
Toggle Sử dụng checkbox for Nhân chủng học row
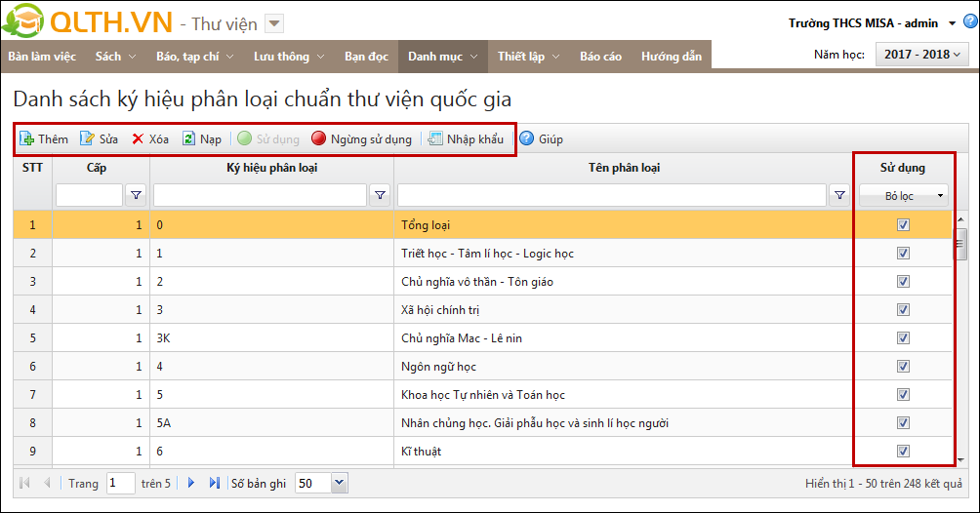(x=903, y=423)
